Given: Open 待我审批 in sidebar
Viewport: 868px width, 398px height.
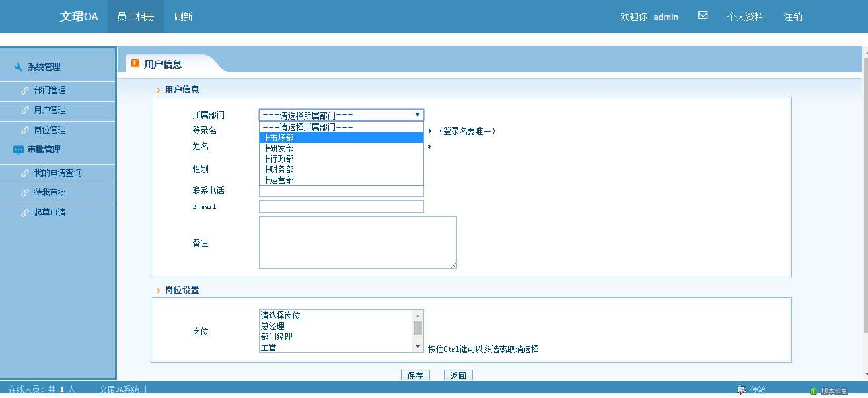Looking at the screenshot, I should (x=50, y=193).
